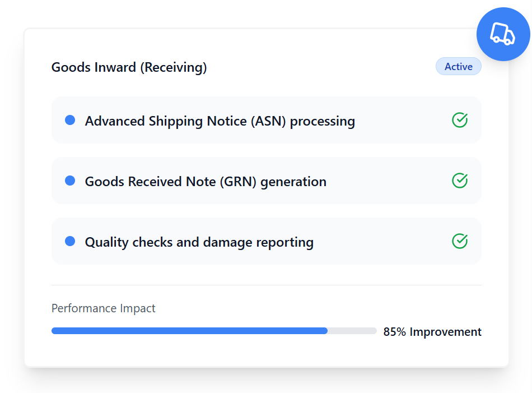This screenshot has height=393, width=532.
Task: Click the gray unfilled end of progress bar
Action: [x=352, y=331]
